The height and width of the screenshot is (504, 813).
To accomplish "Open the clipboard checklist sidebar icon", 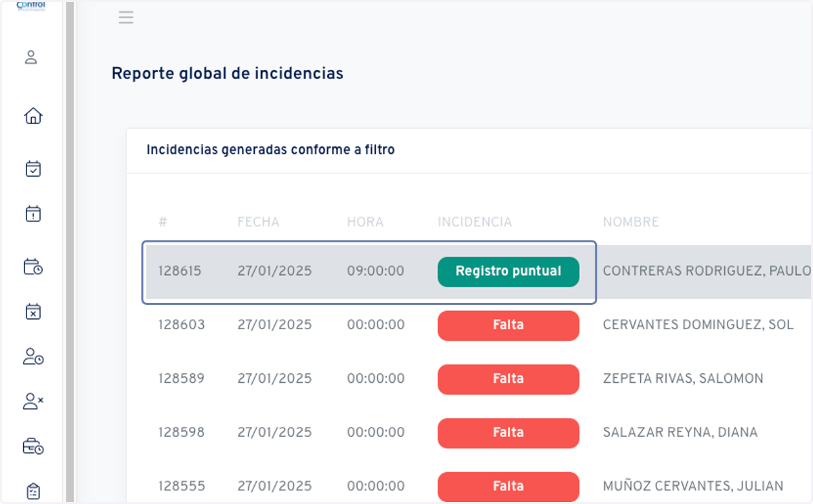I will [x=33, y=491].
